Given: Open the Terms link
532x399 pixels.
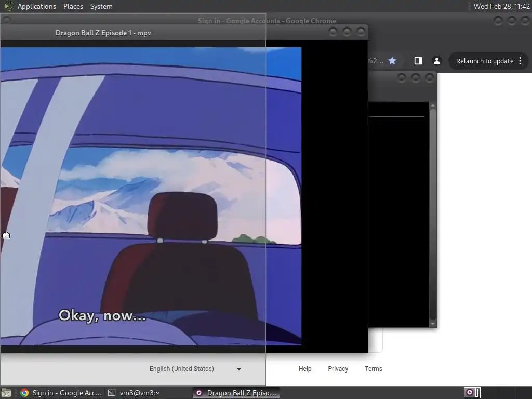Looking at the screenshot, I should pyautogui.click(x=374, y=369).
